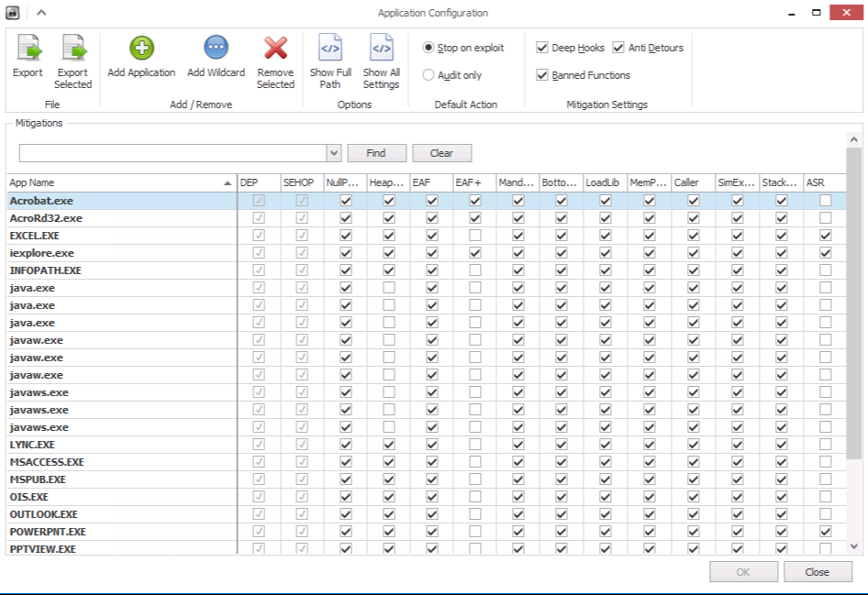Disable the Anti Detours checkbox
Image resolution: width=868 pixels, height=595 pixels.
(618, 48)
